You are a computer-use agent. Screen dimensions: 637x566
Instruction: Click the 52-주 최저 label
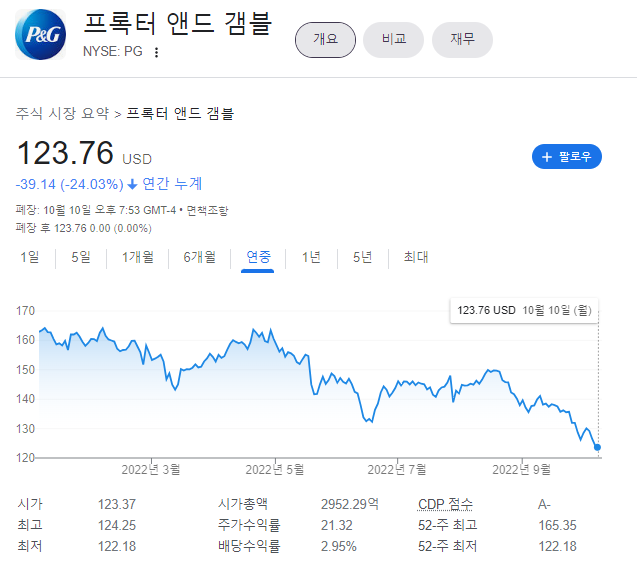(447, 546)
